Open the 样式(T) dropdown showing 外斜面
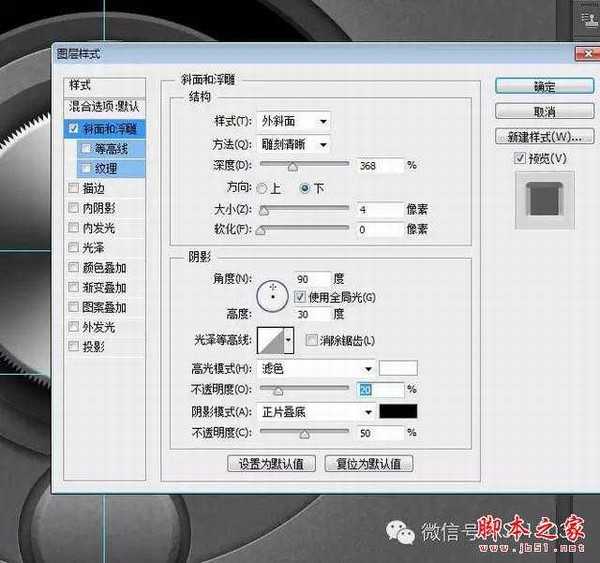600x563 pixels. [294, 122]
